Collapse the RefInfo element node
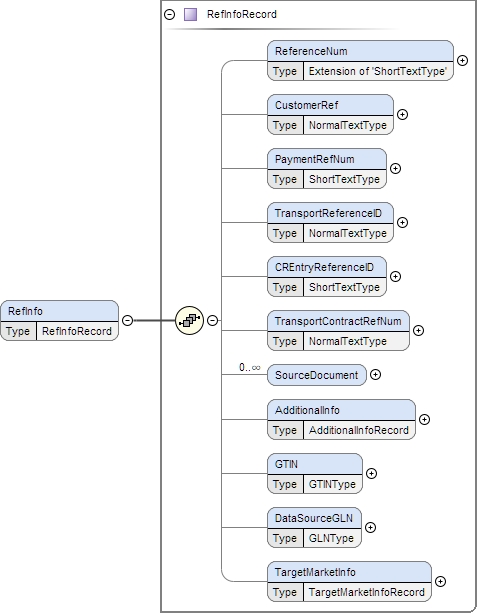The height and width of the screenshot is (614, 478). [128, 320]
